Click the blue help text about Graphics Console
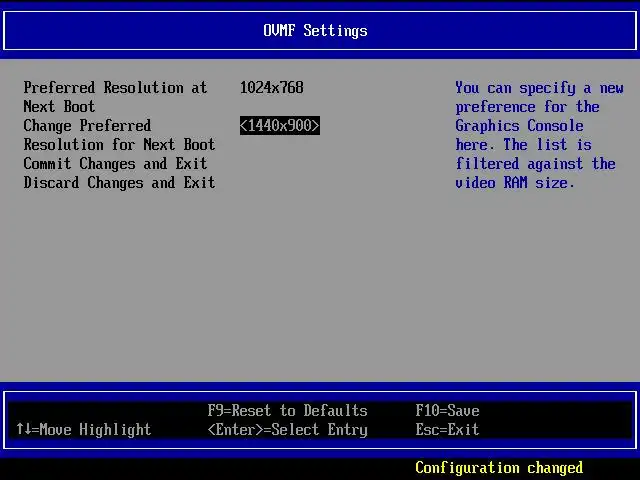640x480 pixels. (539, 135)
